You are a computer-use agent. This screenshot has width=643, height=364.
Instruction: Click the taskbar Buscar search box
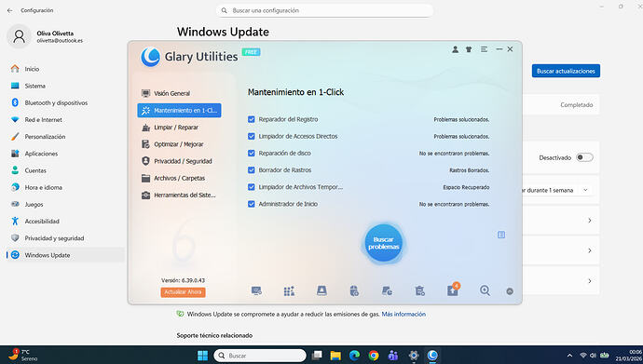[x=260, y=356]
